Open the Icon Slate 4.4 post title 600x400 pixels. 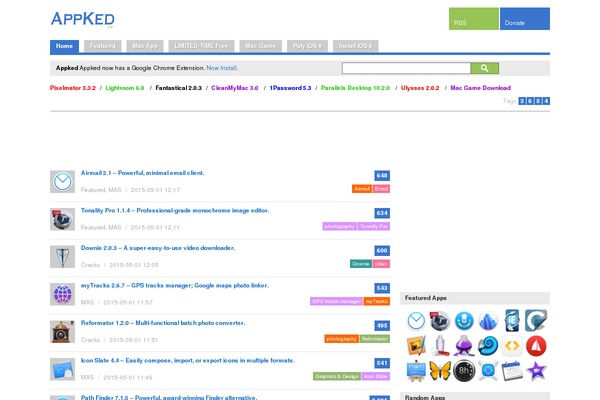point(188,361)
